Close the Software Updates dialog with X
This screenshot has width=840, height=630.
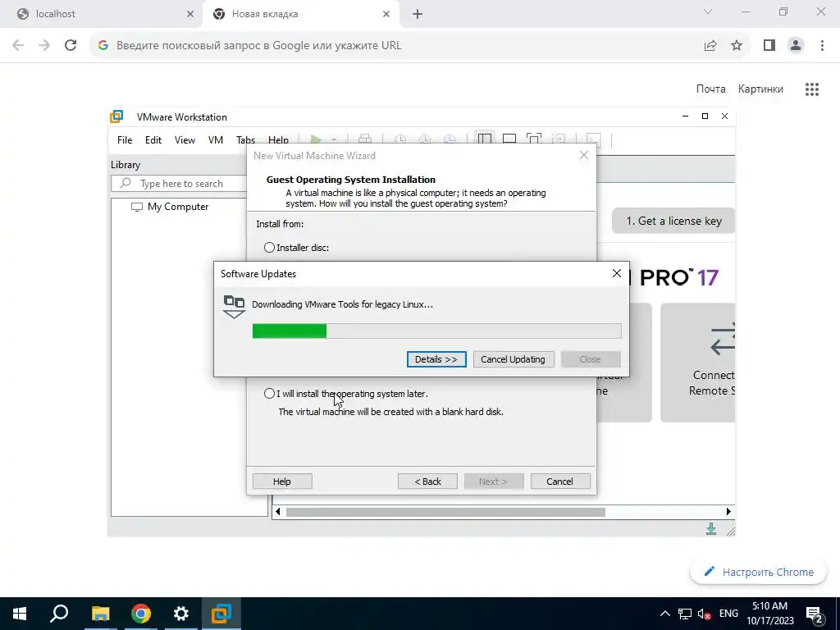(x=617, y=273)
